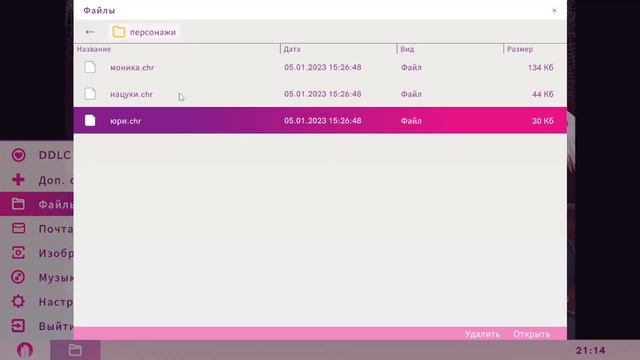The image size is (640, 360).
Task: Open the Настр. settings menu entry
Action: point(56,302)
